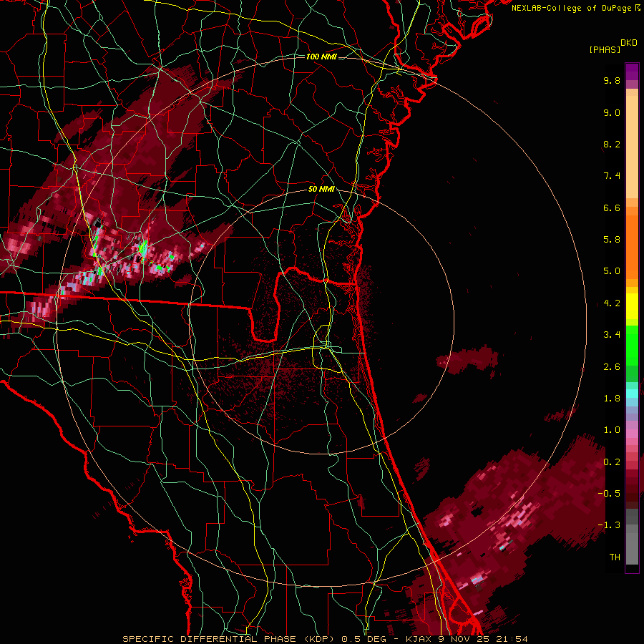Select the yellow color bar segment near 4.2
This screenshot has width=644, height=644.
pyautogui.click(x=632, y=306)
